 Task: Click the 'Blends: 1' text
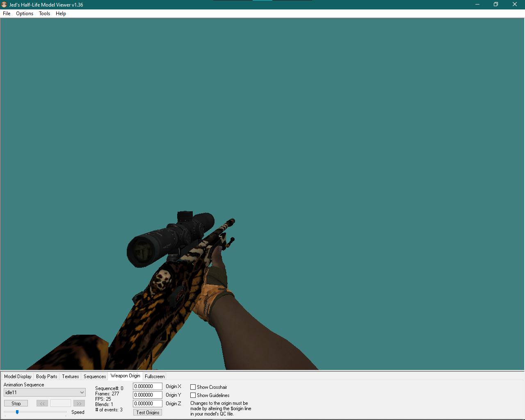click(104, 404)
